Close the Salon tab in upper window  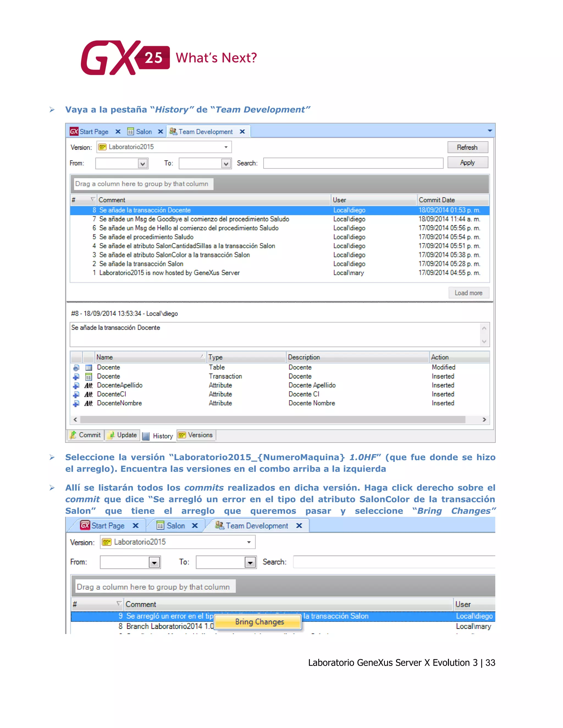(x=161, y=132)
